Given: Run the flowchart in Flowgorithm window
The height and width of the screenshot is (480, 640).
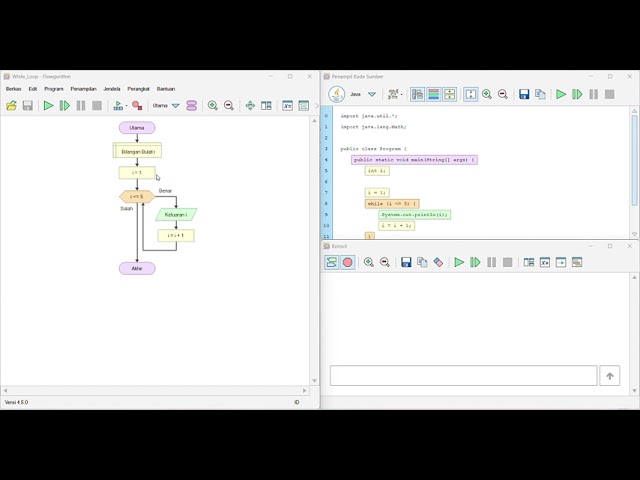Looking at the screenshot, I should tap(48, 106).
